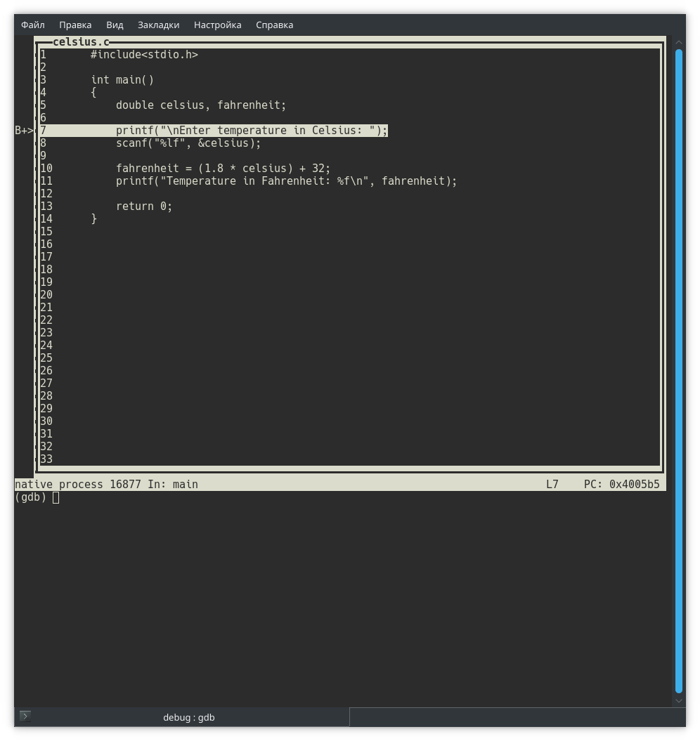Select the 'debug : gdb' tab

pyautogui.click(x=188, y=717)
